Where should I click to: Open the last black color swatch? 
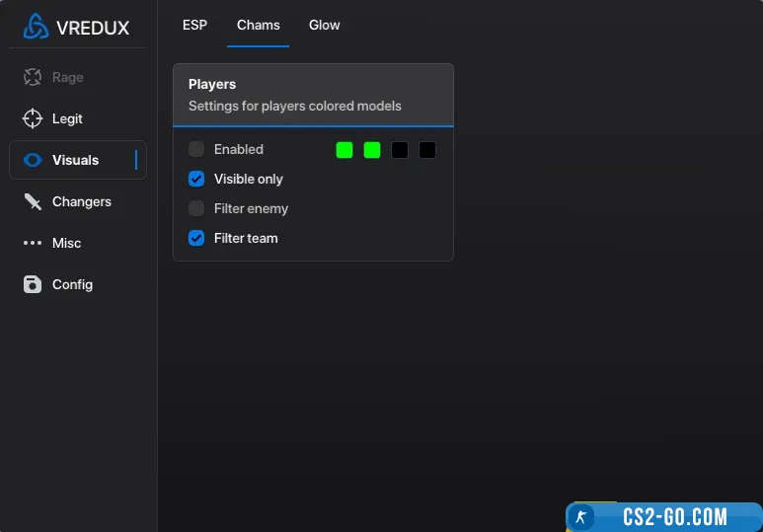point(427,150)
